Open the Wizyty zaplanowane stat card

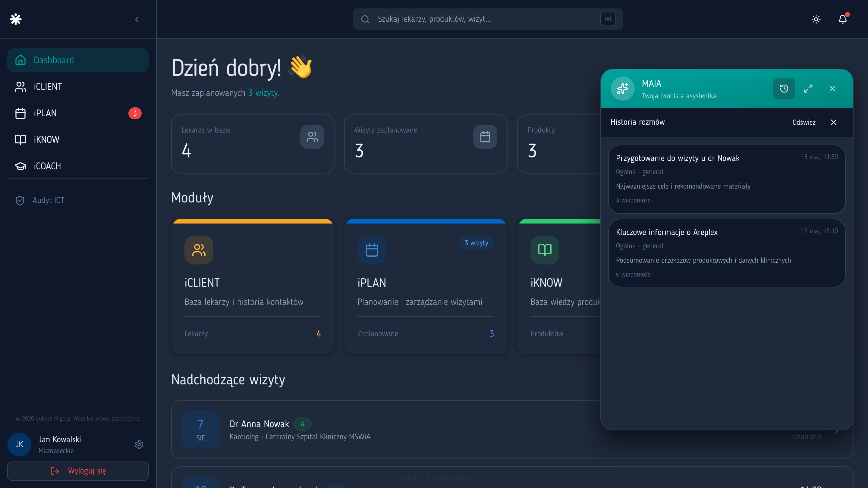[426, 144]
